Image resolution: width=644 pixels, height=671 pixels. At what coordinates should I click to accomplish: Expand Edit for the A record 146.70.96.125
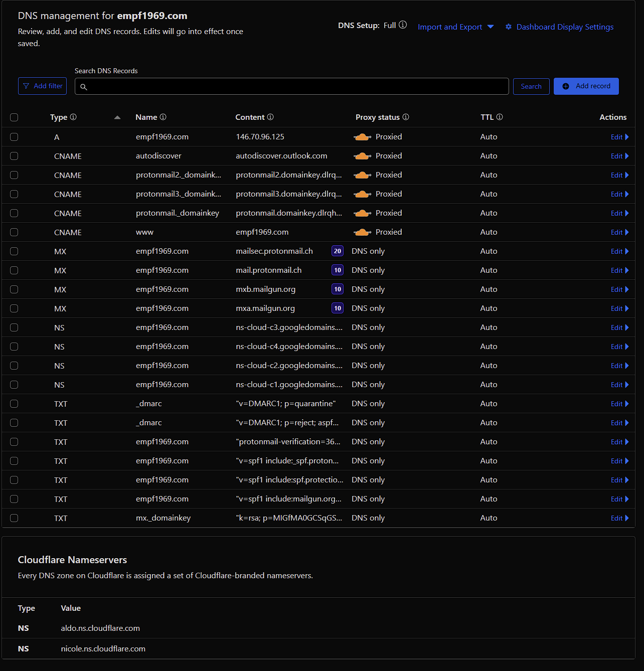point(619,137)
